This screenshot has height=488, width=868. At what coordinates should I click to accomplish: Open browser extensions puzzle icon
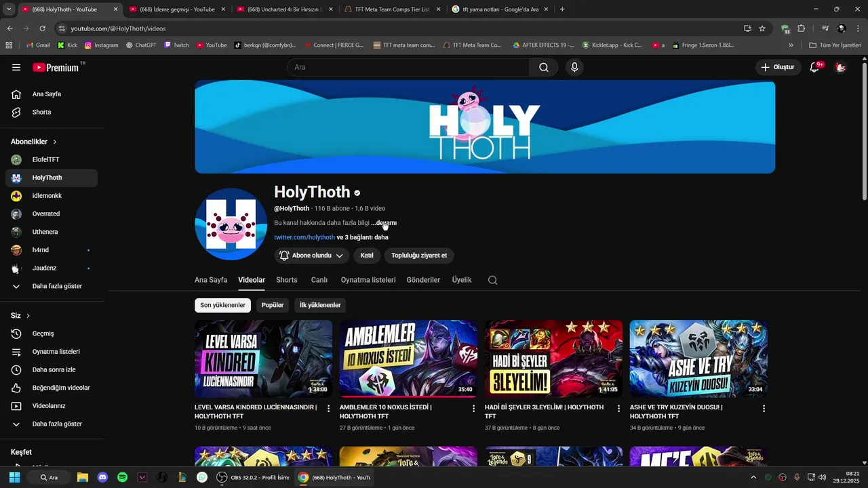coord(802,28)
